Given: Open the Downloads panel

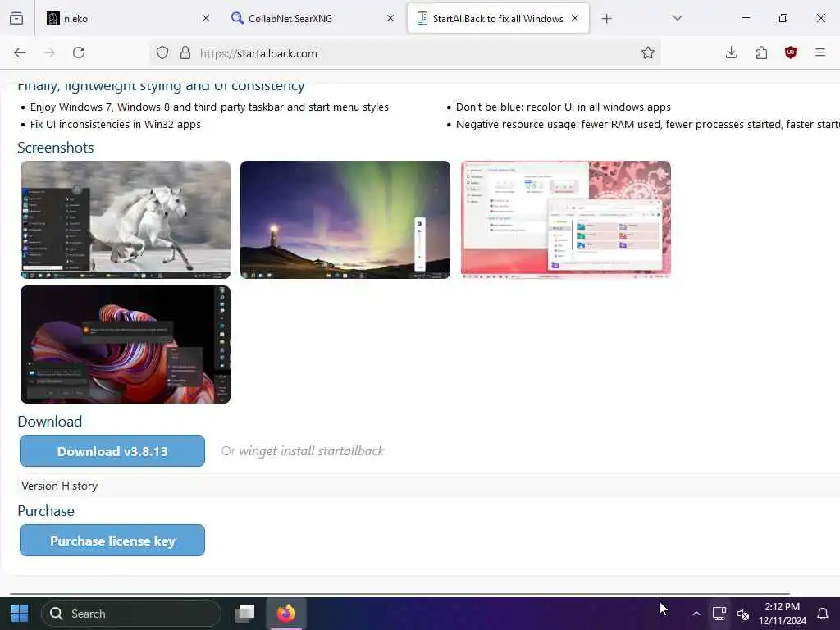Looking at the screenshot, I should tap(731, 52).
